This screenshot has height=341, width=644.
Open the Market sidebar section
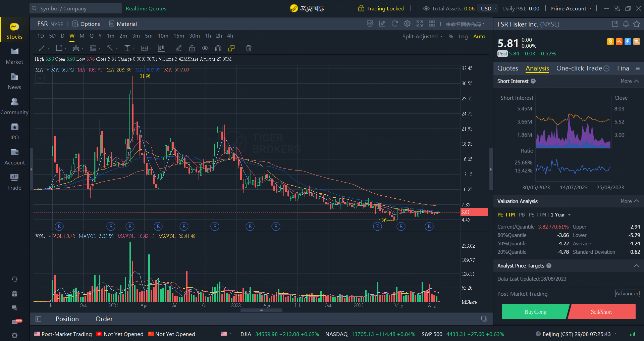(14, 56)
